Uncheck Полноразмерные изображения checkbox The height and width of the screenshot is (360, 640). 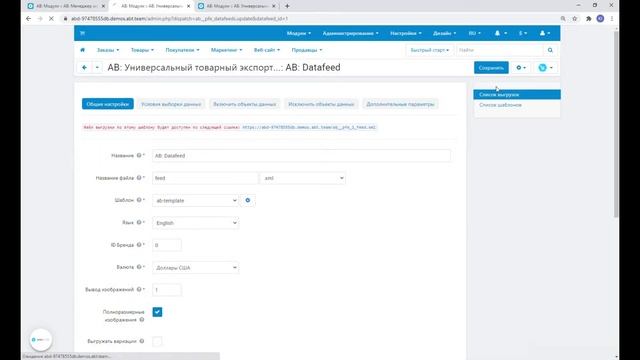click(x=157, y=312)
